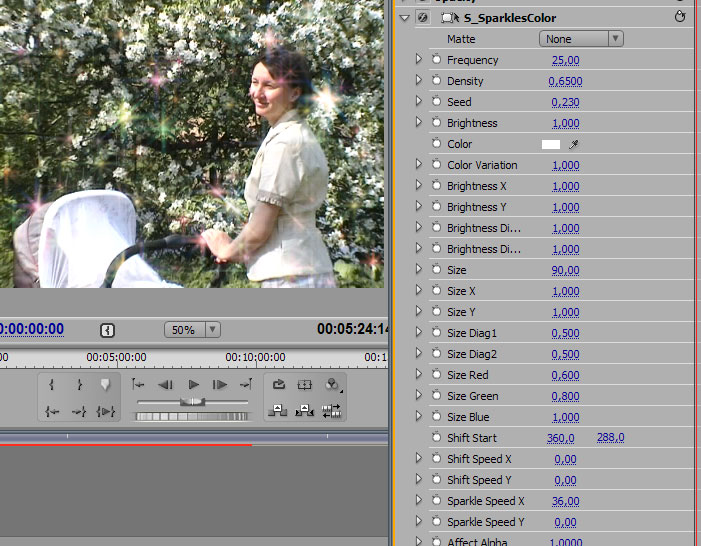This screenshot has width=701, height=546.
Task: Click the Sparkle Speed X value 36,00
Action: click(x=565, y=501)
